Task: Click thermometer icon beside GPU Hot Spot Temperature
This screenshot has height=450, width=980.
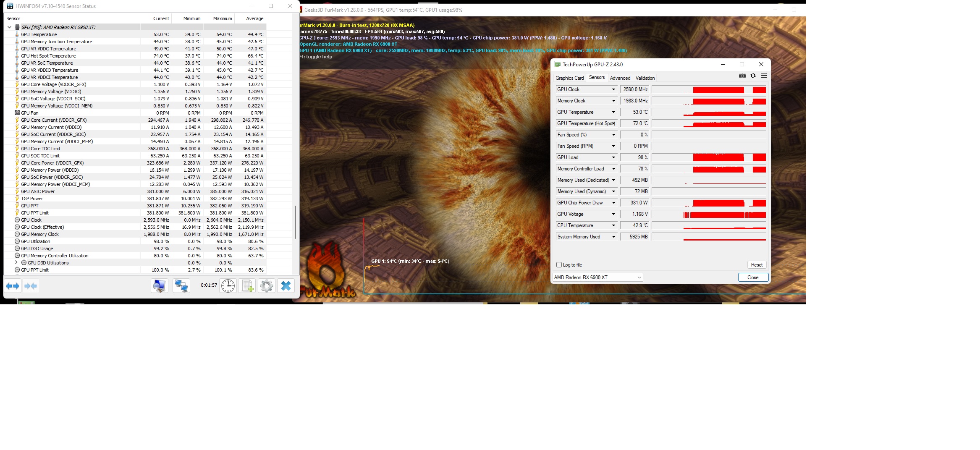Action: [17, 56]
